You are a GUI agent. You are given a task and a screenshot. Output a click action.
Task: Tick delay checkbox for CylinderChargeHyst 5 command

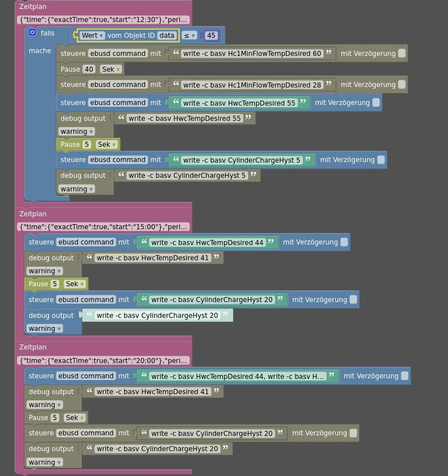click(x=381, y=160)
